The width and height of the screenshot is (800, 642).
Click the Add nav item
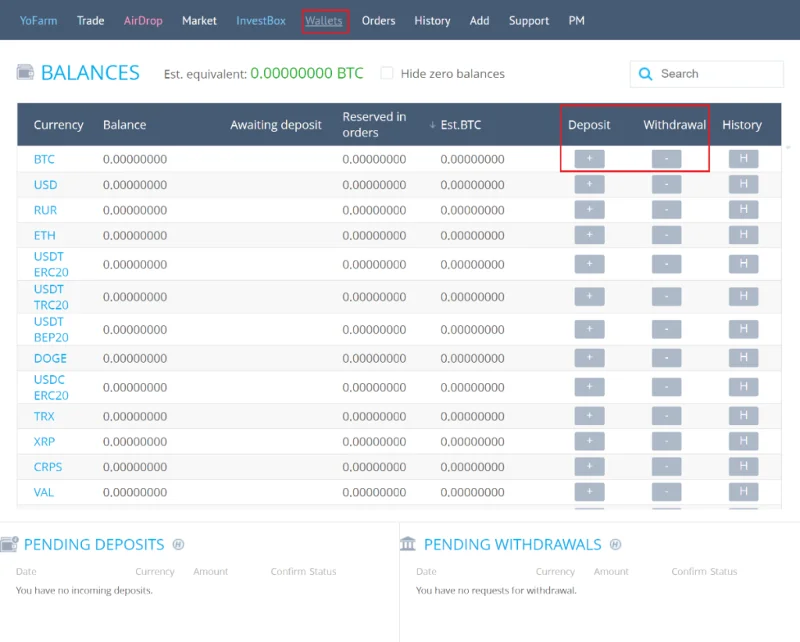pos(479,20)
